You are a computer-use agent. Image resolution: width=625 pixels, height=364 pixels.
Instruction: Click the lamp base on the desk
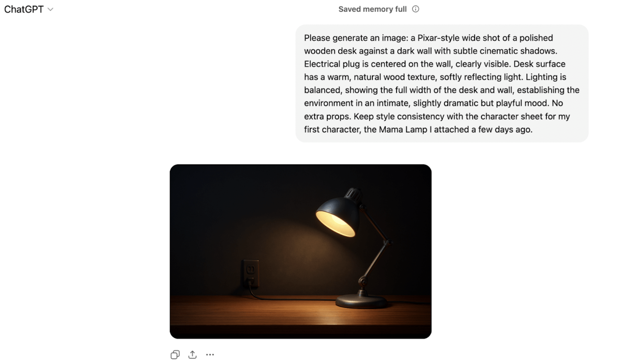click(x=361, y=301)
